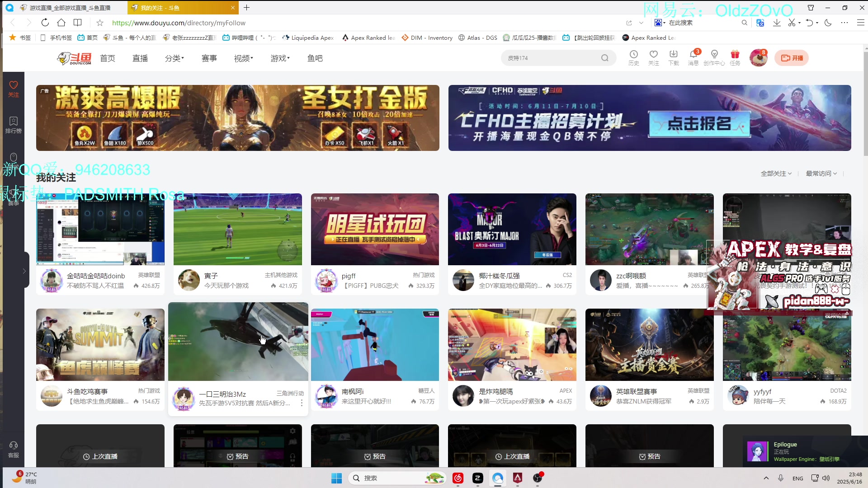Image resolution: width=868 pixels, height=488 pixels.
Task: Click the 开播 start streaming button
Action: tap(792, 58)
